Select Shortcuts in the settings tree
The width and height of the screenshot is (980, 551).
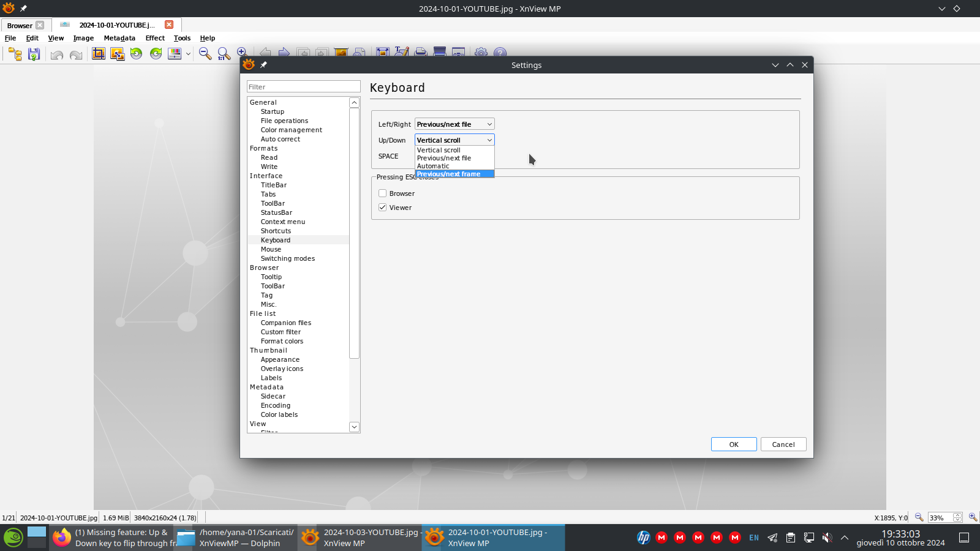click(276, 231)
